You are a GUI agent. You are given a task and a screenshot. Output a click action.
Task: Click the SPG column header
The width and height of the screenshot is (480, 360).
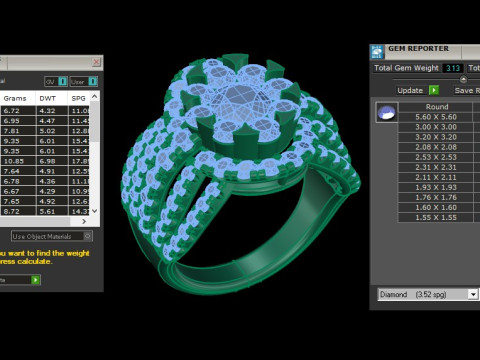(79, 98)
